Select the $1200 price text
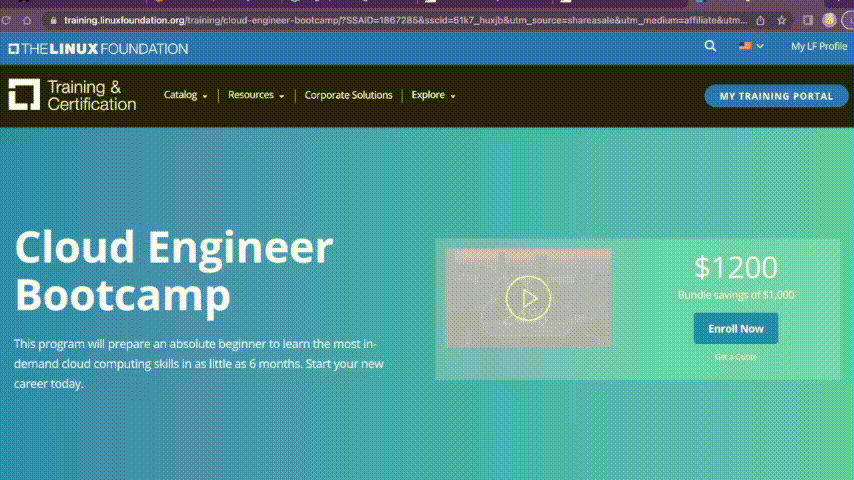 click(736, 268)
